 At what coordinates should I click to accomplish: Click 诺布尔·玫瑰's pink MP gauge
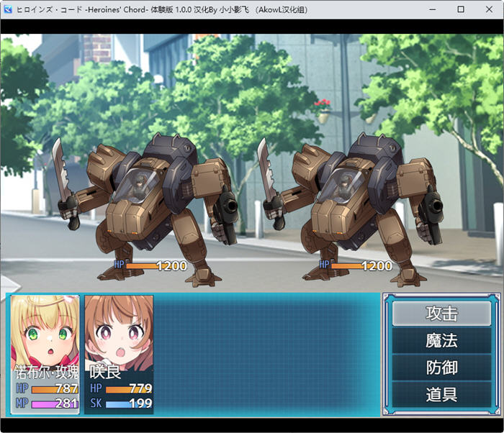54,404
